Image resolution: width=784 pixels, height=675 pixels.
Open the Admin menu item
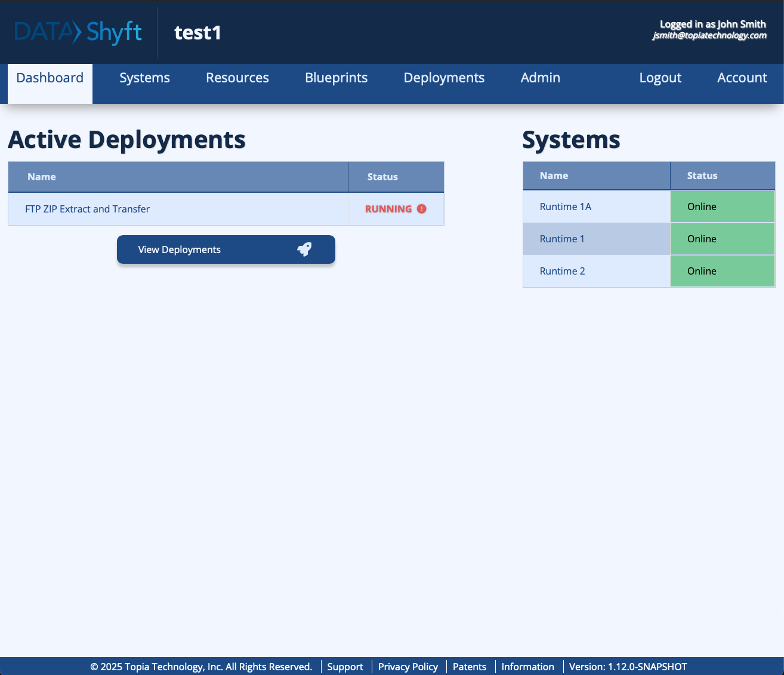(540, 78)
